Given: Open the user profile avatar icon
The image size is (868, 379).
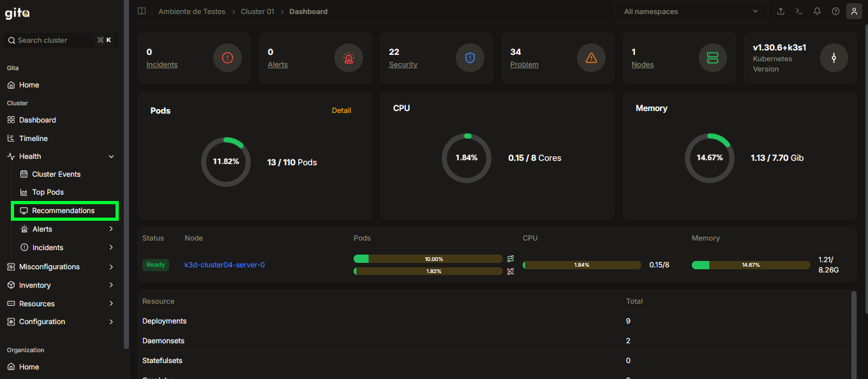Looking at the screenshot, I should click(854, 11).
